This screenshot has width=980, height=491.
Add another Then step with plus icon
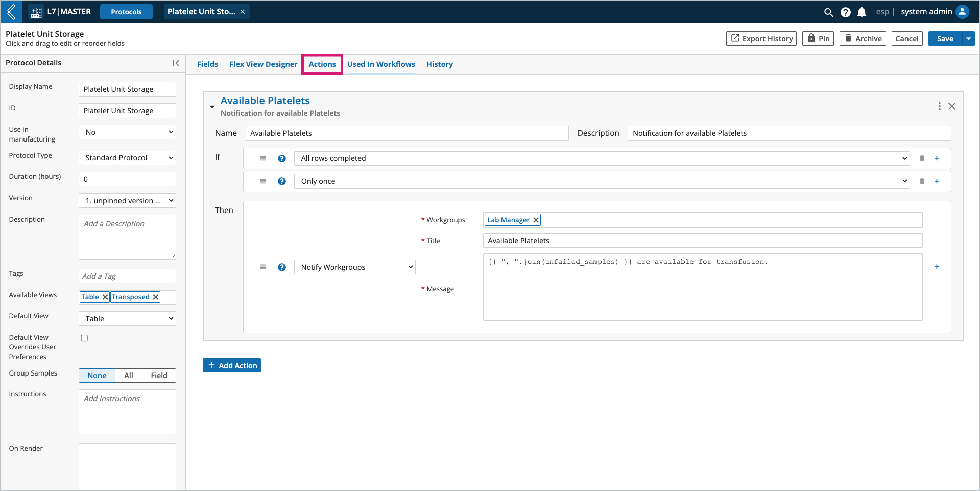(937, 267)
